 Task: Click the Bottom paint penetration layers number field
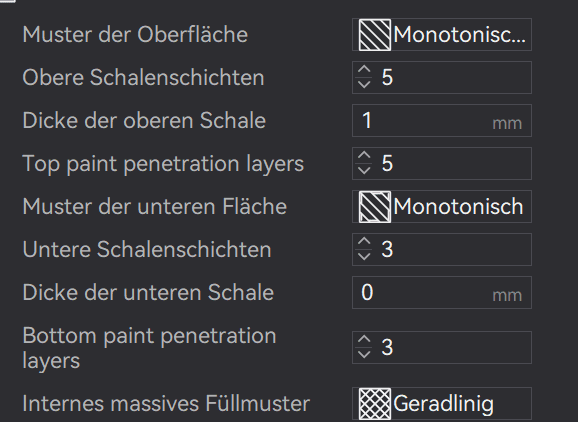click(442, 348)
